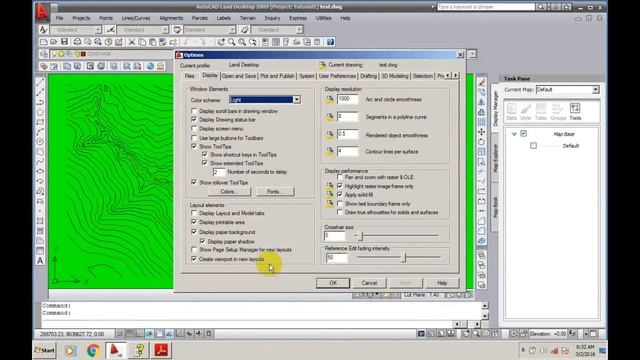
Task: Toggle Show rollover ToolTips checkbox
Action: click(x=194, y=182)
